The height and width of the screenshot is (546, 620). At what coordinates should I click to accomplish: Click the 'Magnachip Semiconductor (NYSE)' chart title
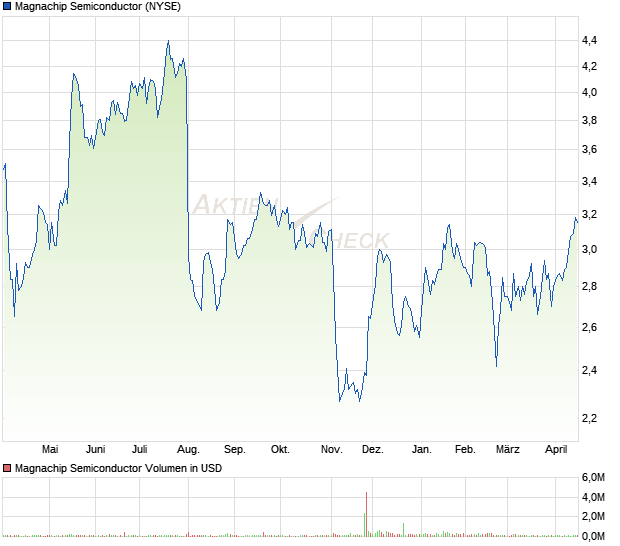point(98,7)
